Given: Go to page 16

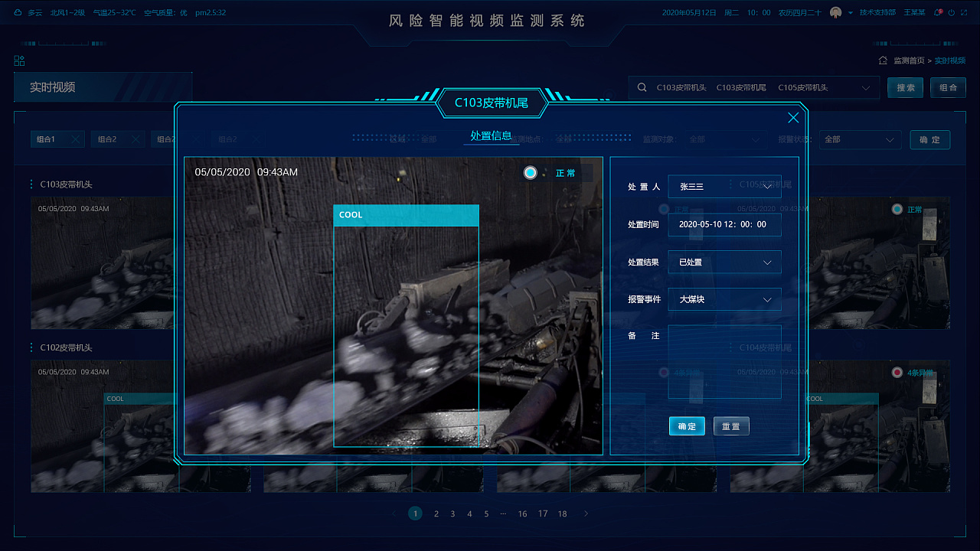Looking at the screenshot, I should point(522,514).
